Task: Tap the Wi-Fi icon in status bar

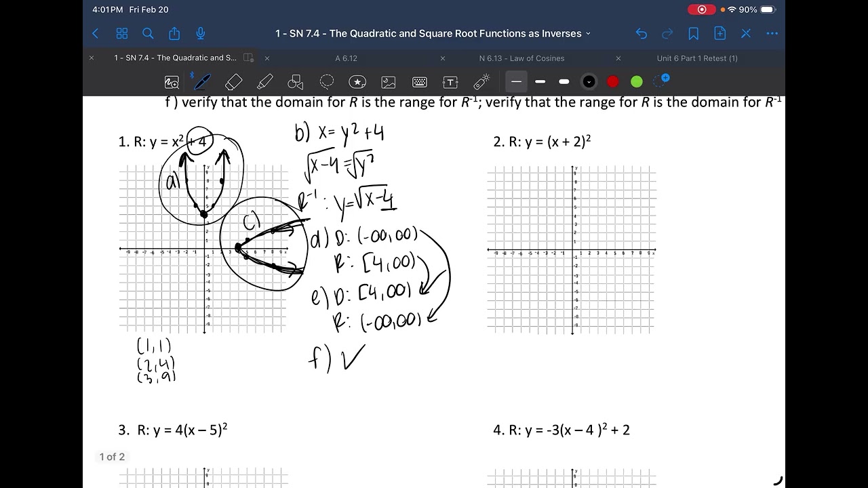Action: point(732,9)
